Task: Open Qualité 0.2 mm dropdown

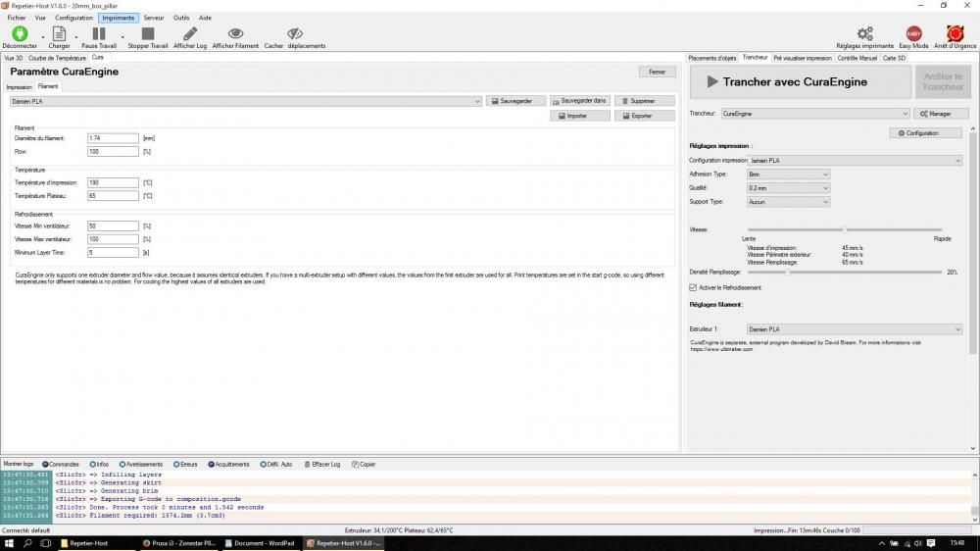Action: (x=788, y=188)
